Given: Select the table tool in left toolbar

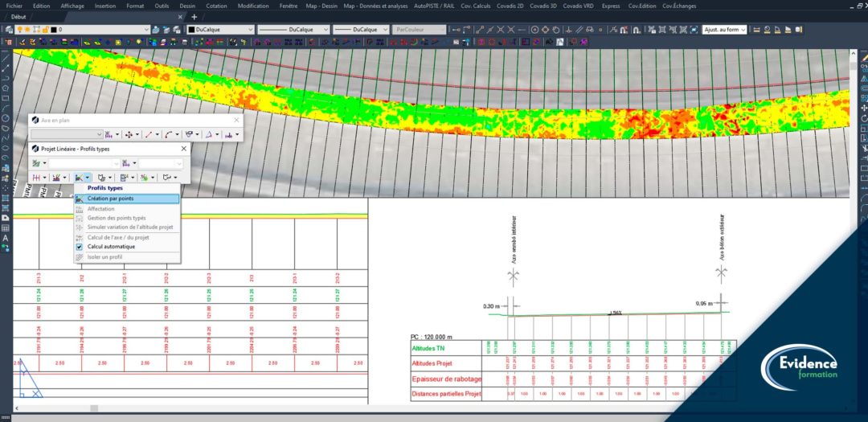Looking at the screenshot, I should tap(6, 227).
